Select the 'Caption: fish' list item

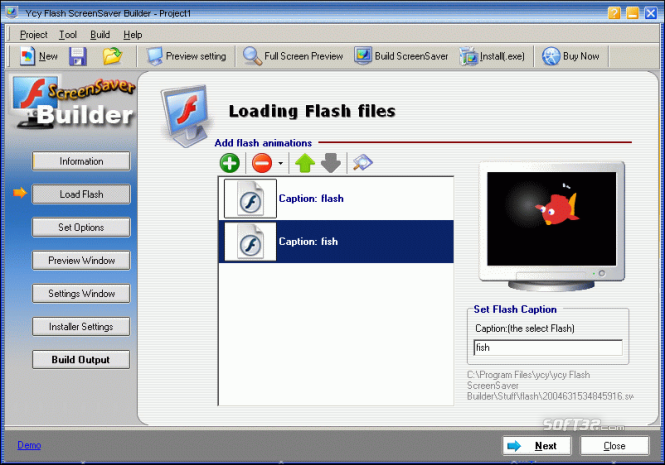(x=336, y=241)
